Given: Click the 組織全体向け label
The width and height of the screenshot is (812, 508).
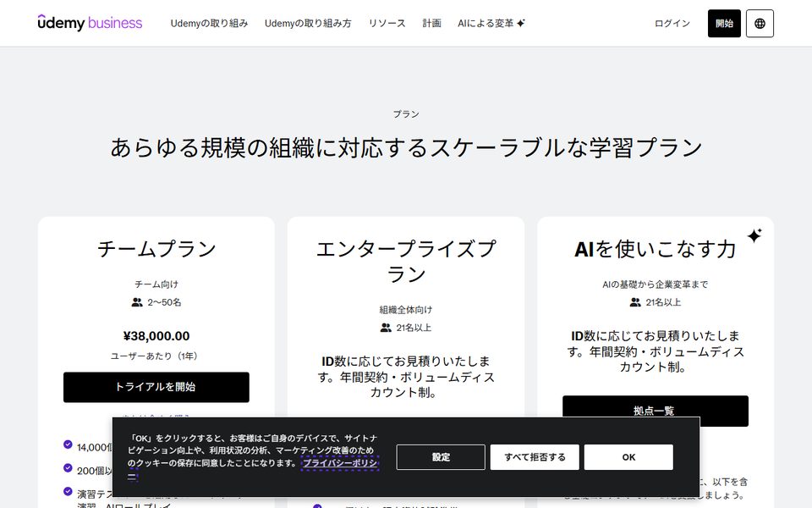Looking at the screenshot, I should [x=406, y=310].
